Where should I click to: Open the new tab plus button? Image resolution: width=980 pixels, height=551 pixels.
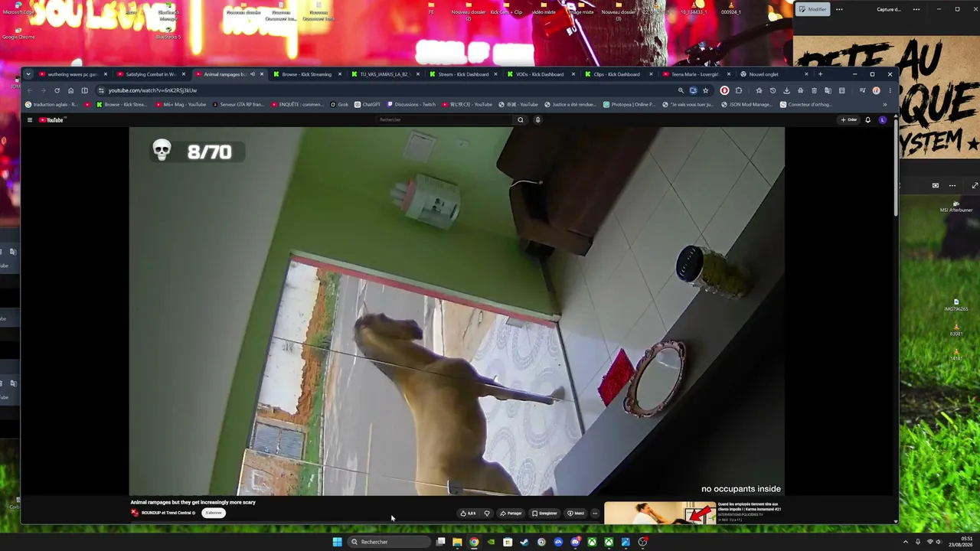[x=820, y=74]
